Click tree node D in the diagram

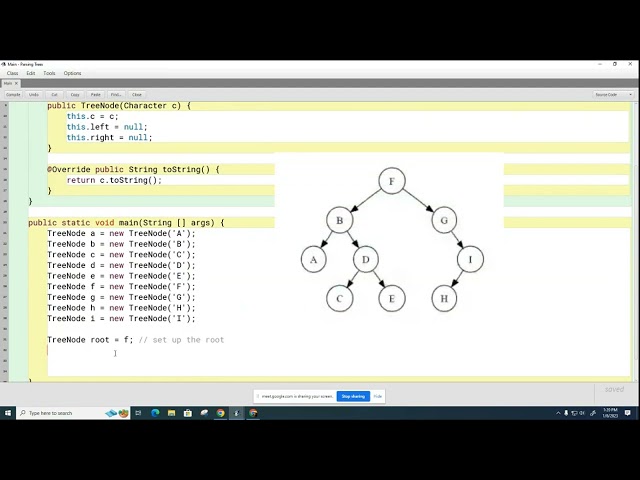[366, 259]
